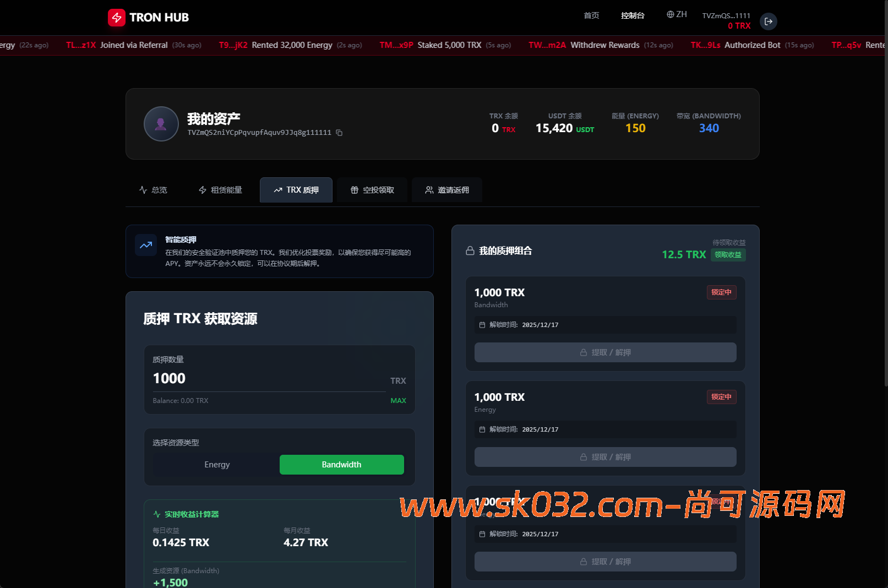Click the gift icon on 空投领取
Viewport: 888px width, 588px height.
[355, 189]
